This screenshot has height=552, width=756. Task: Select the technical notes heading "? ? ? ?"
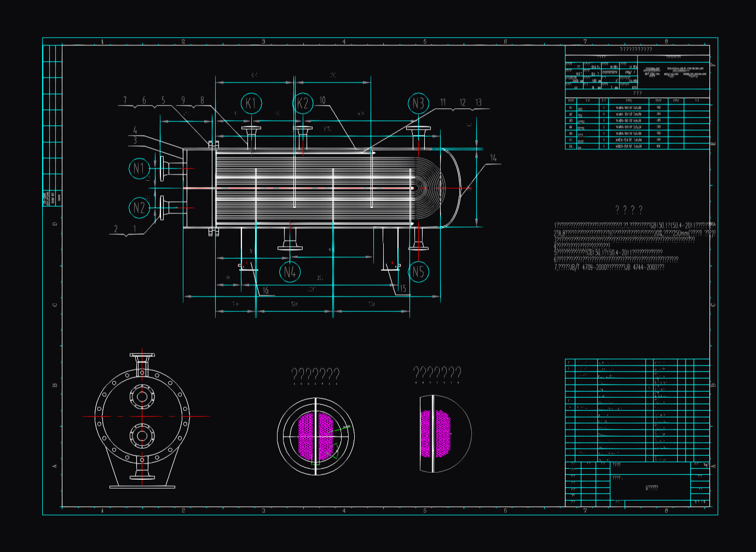tap(628, 210)
